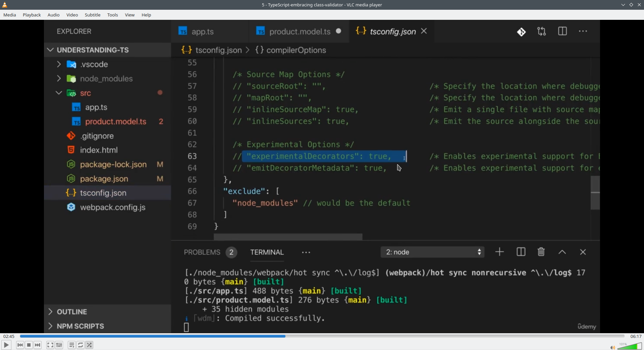Split the editor to the right

point(562,31)
